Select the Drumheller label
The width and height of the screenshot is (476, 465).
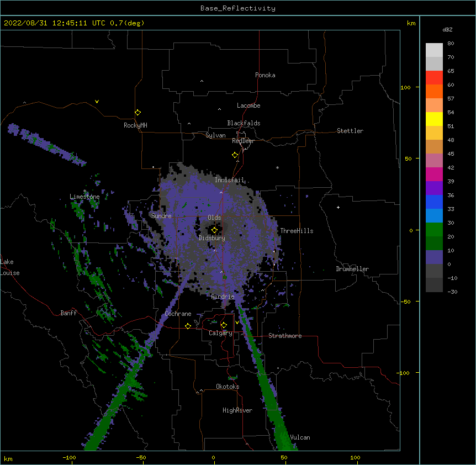(x=352, y=269)
